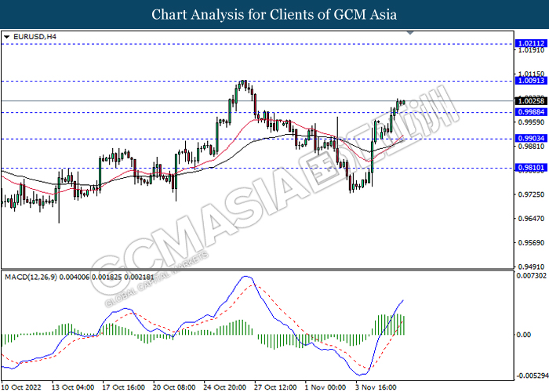
Task: Click the 20 Oct 08:00 time label
Action: 174,387
